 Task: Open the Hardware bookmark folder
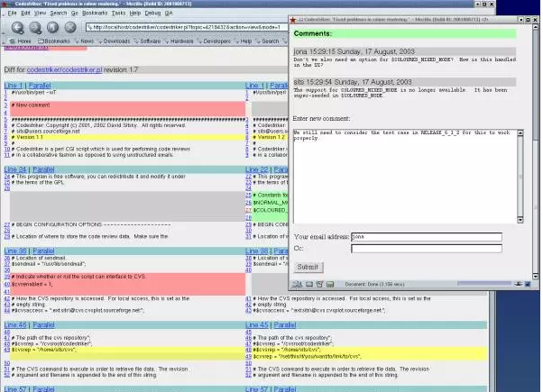click(x=179, y=41)
